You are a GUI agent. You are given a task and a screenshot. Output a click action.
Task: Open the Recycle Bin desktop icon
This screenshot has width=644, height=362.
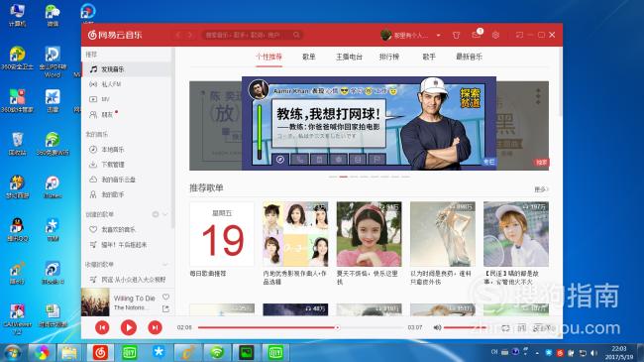pos(17,144)
